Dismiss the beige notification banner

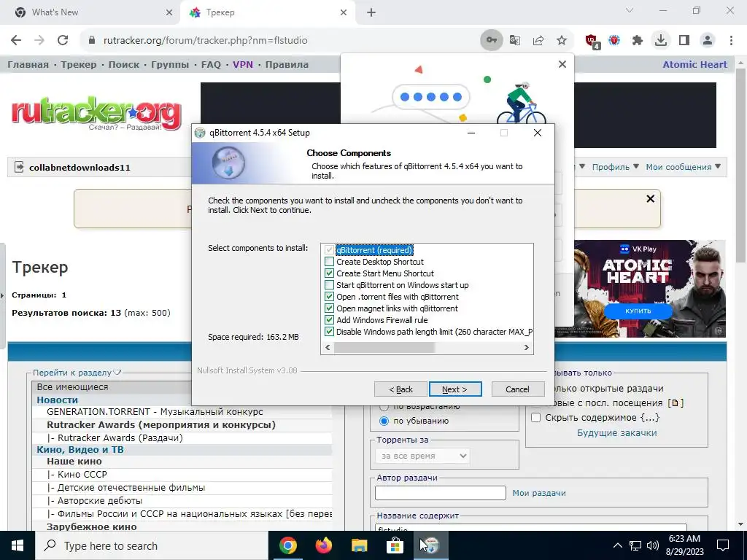[x=650, y=198]
